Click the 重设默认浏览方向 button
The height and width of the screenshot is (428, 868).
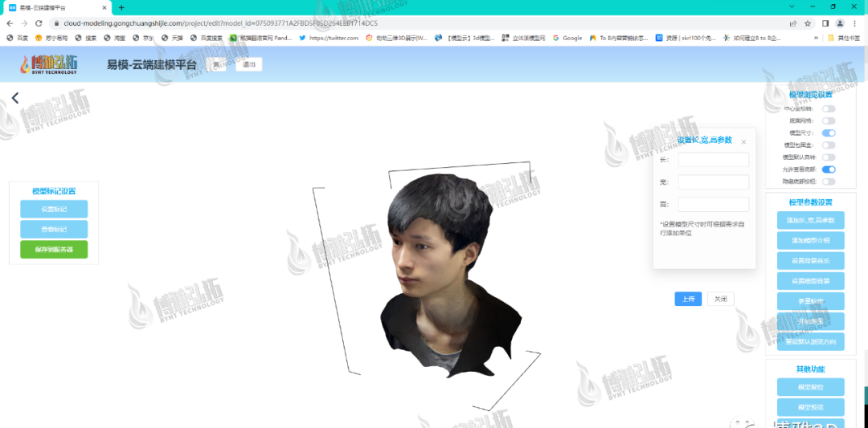click(x=810, y=342)
